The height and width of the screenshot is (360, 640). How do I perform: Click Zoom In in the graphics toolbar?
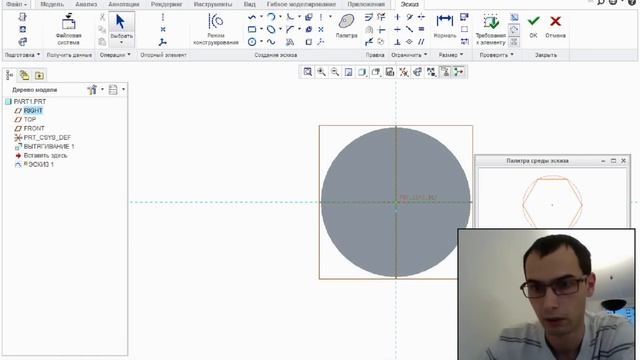(321, 72)
